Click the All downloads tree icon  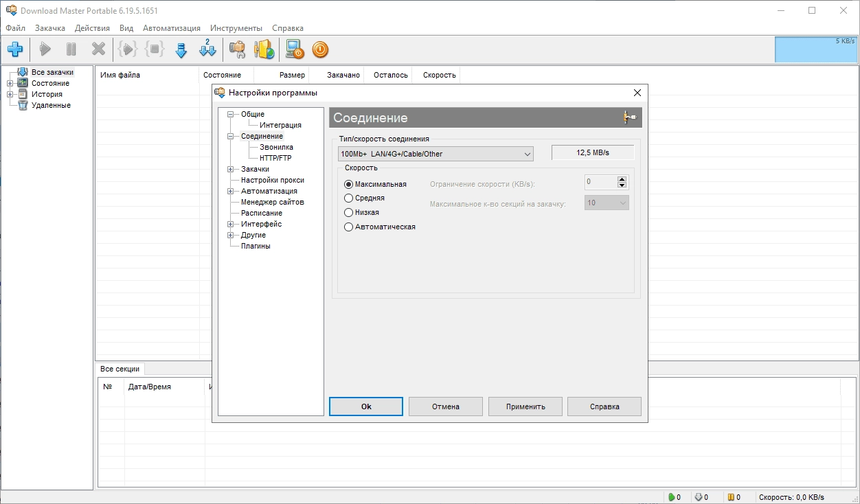[23, 72]
